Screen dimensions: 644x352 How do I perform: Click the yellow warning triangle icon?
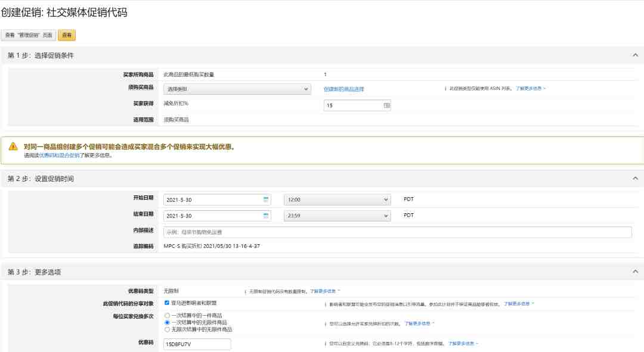pos(13,147)
